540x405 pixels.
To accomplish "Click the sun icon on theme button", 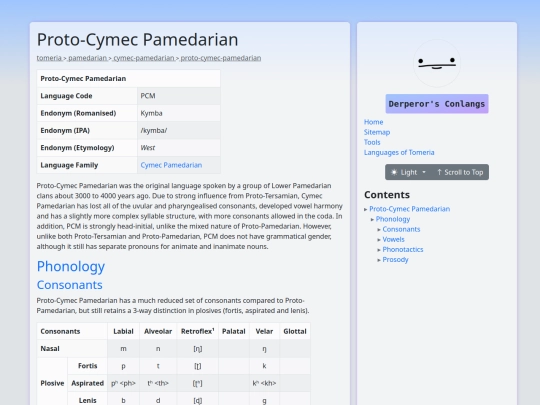I will point(394,172).
